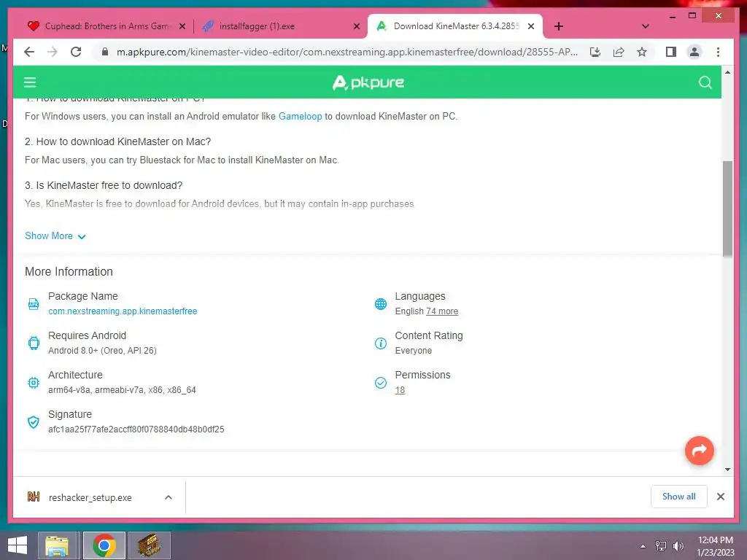Click the install app icon in address bar
The image size is (747, 560).
pyautogui.click(x=595, y=52)
